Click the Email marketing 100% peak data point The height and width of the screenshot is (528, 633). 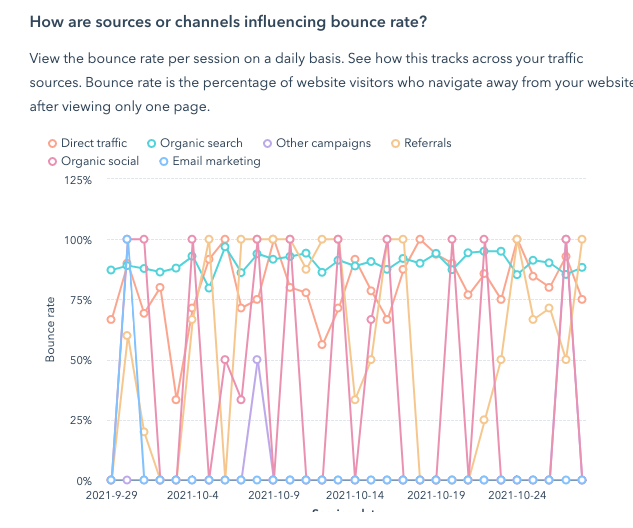pos(127,240)
